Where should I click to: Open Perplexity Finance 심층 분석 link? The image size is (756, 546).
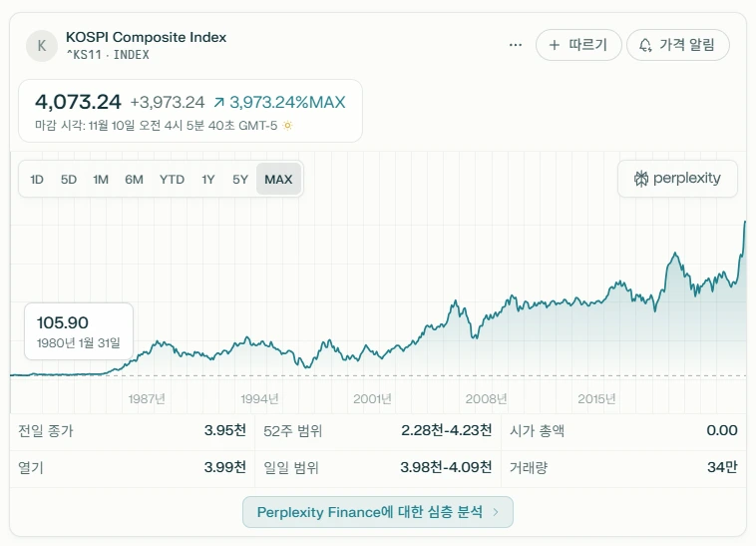[x=369, y=512]
